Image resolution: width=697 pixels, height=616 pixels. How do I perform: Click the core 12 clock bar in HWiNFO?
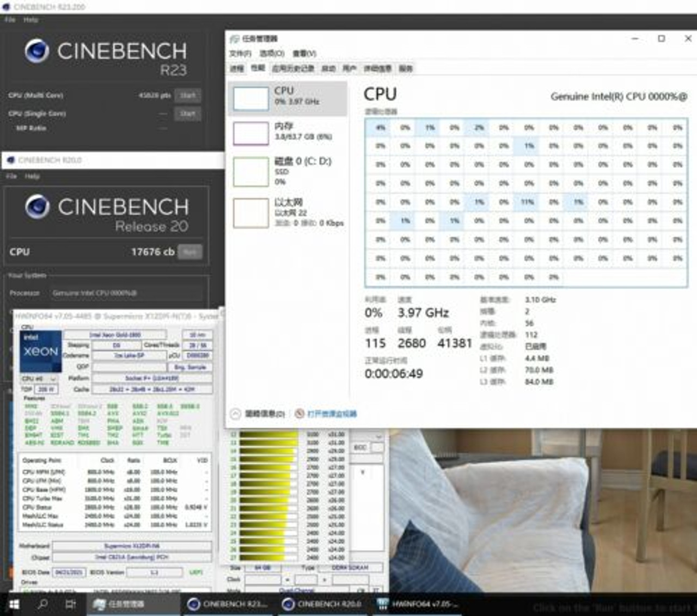pos(268,434)
